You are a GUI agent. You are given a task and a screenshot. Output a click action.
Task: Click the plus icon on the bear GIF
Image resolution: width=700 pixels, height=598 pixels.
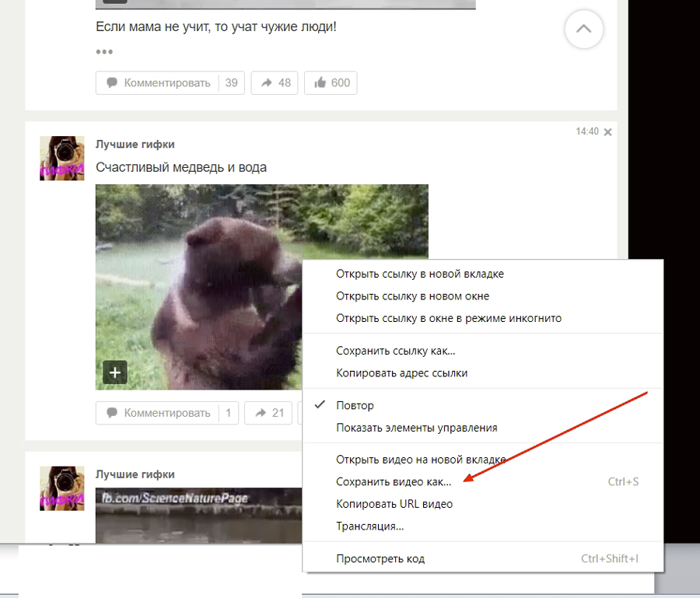click(115, 373)
